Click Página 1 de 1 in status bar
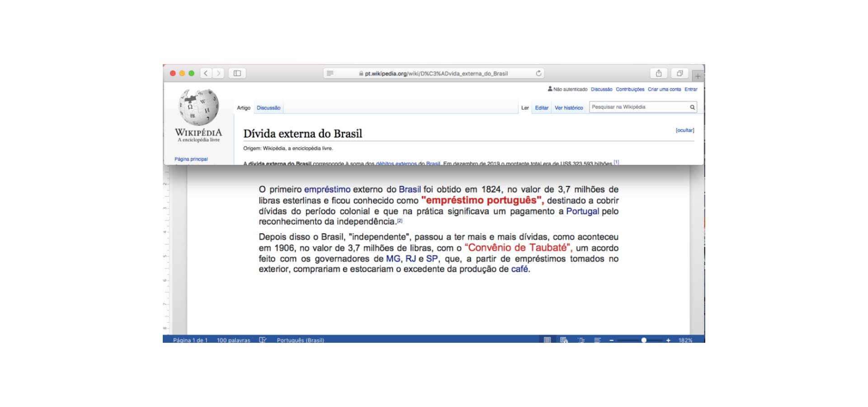Image resolution: width=868 pixels, height=407 pixels. click(x=190, y=340)
